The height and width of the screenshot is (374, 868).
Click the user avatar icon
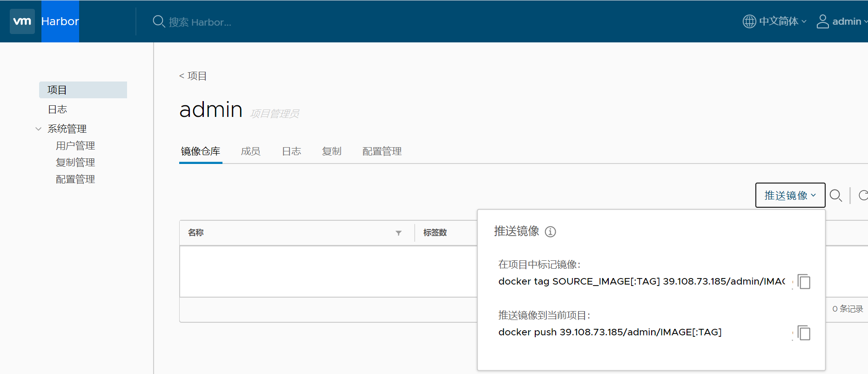[823, 21]
